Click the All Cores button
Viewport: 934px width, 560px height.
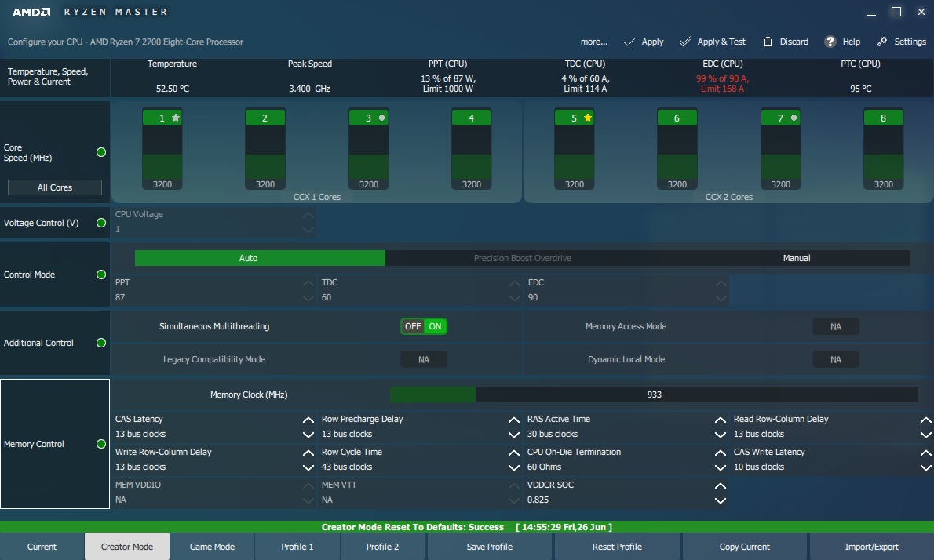(x=55, y=187)
